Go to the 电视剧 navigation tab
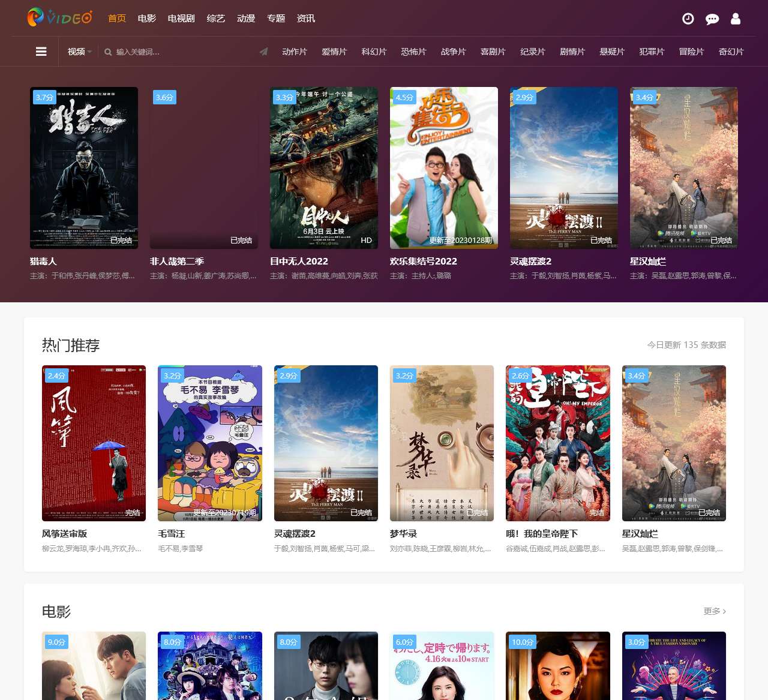The image size is (768, 700). tap(181, 19)
